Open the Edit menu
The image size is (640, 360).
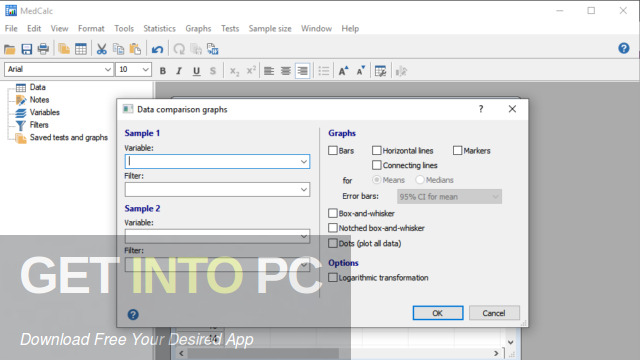pos(34,29)
